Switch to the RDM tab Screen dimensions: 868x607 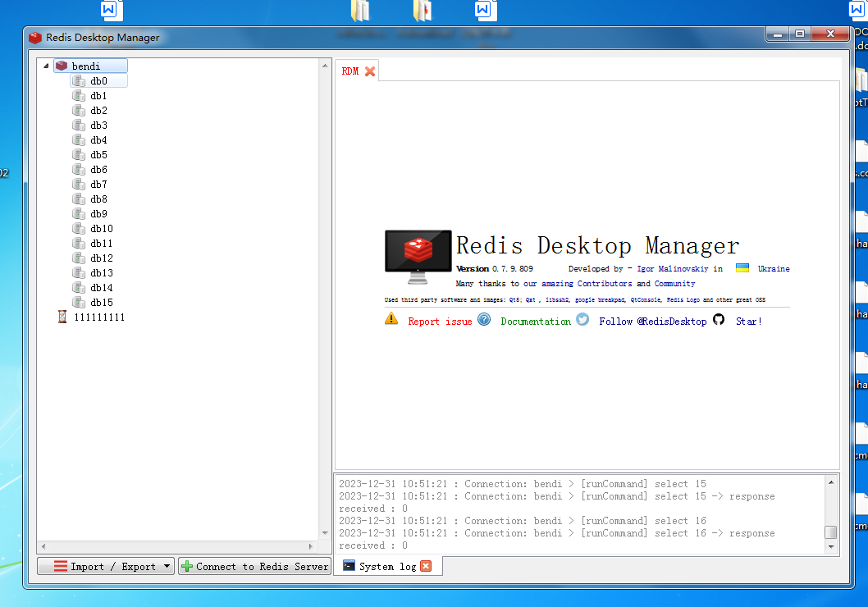coord(349,71)
